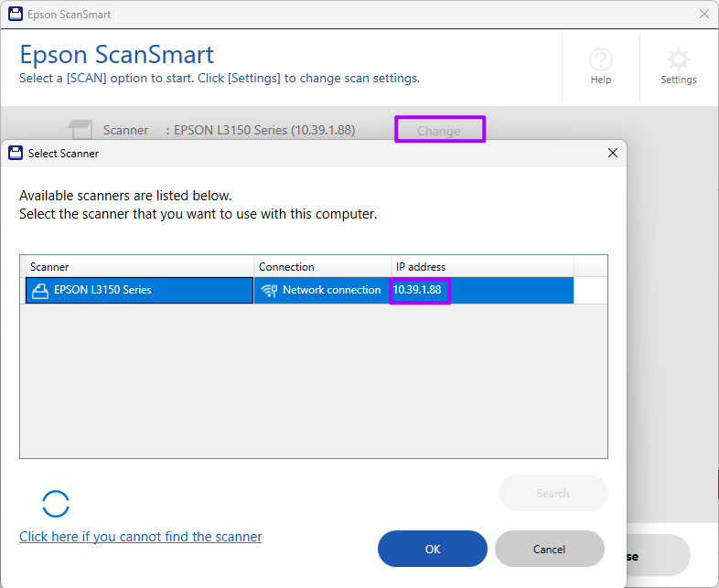Click the Scanner column header
Viewport: 719px width, 588px height.
(x=137, y=267)
